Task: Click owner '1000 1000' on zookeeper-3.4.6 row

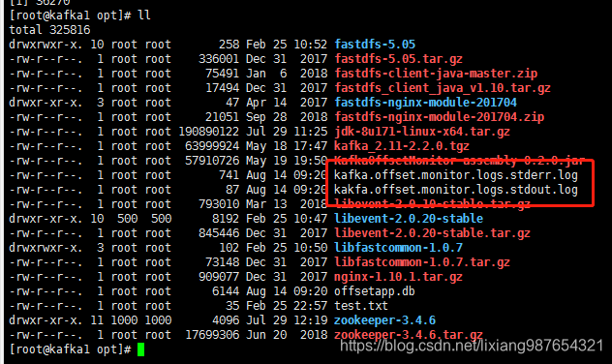Action: (x=141, y=320)
